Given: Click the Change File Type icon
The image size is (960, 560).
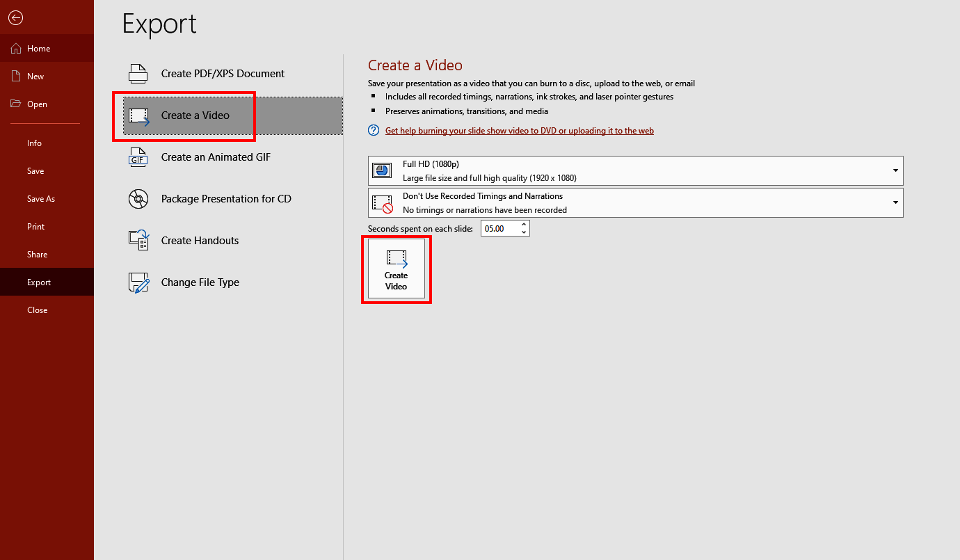Looking at the screenshot, I should tap(138, 282).
